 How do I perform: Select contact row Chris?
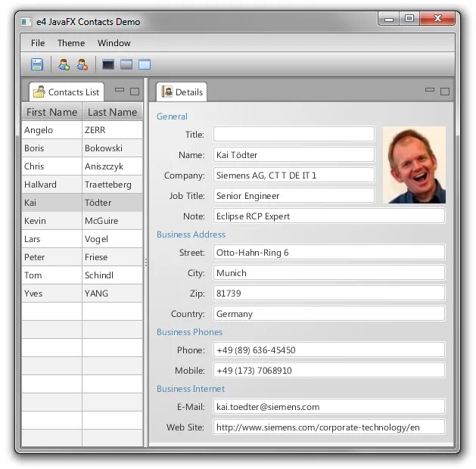coord(82,166)
